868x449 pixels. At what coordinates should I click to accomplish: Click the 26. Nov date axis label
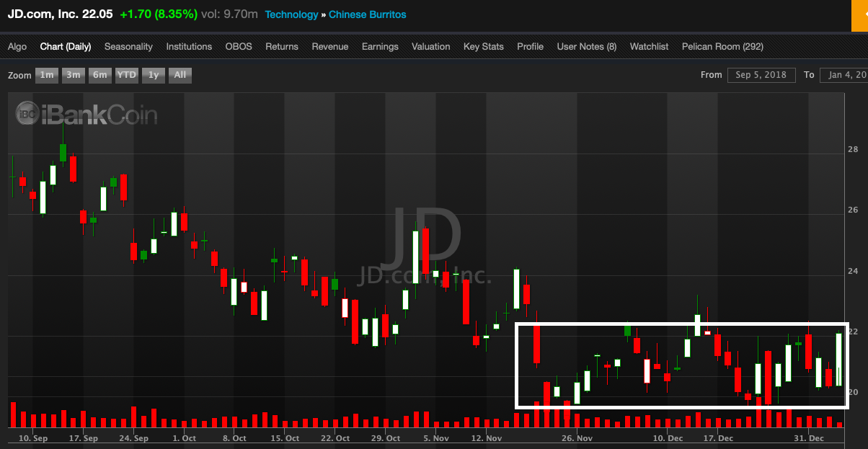577,438
